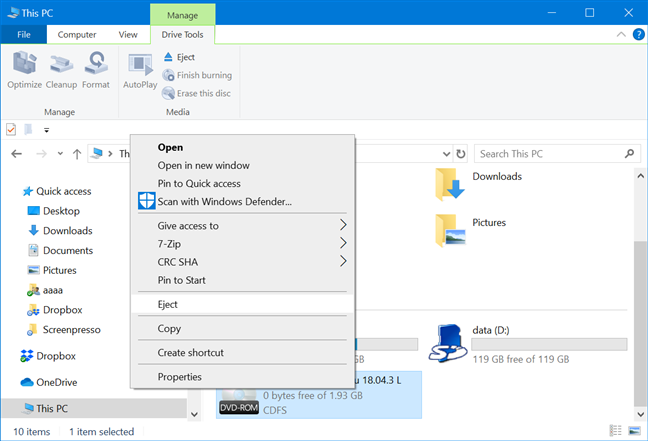Click the data (D:) capacity bar
This screenshot has height=441, width=648.
pyautogui.click(x=549, y=344)
